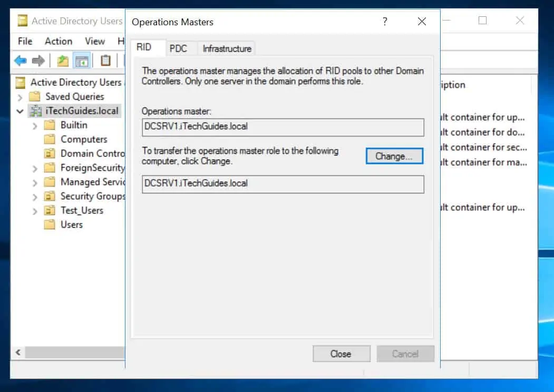
Task: Click the Change... button
Action: 394,156
